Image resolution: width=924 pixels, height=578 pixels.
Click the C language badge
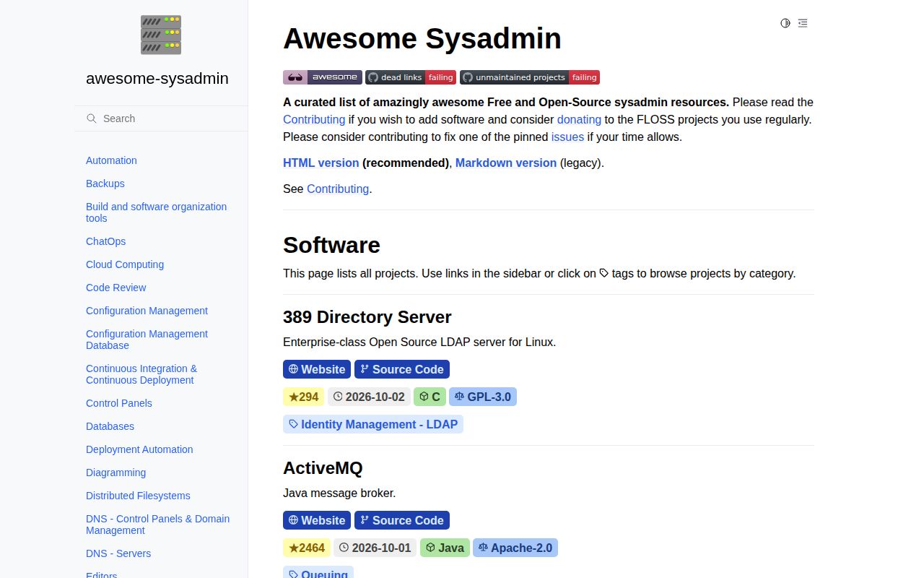coord(430,397)
